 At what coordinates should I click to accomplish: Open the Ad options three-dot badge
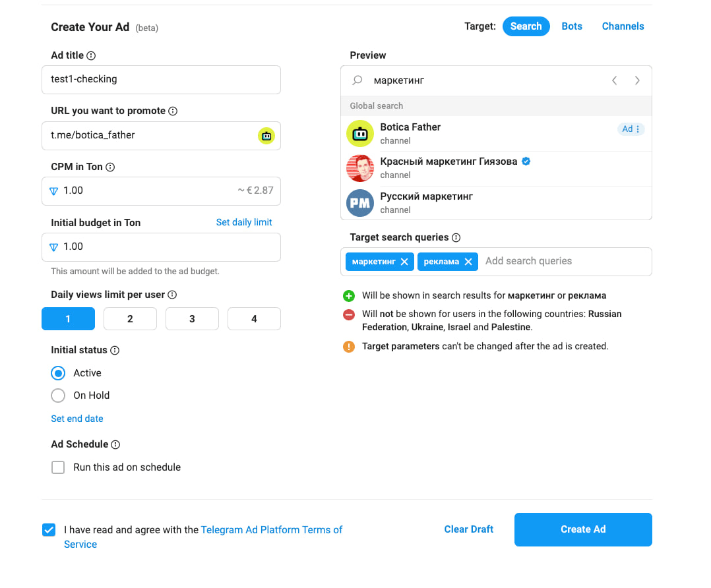pos(631,129)
